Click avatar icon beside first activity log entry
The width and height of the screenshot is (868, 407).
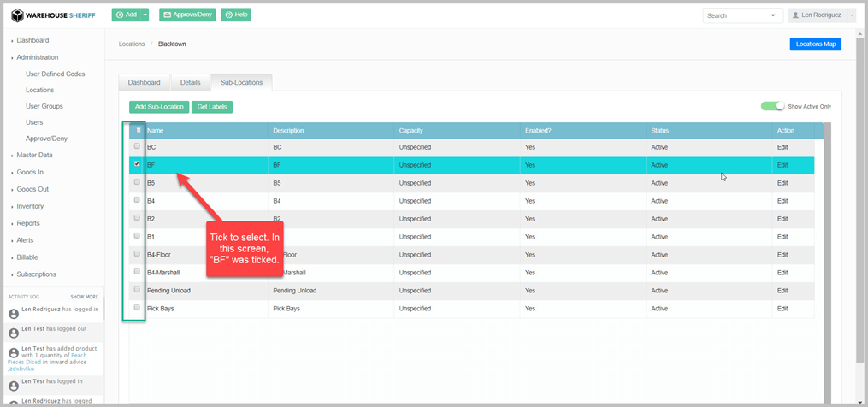click(x=13, y=314)
